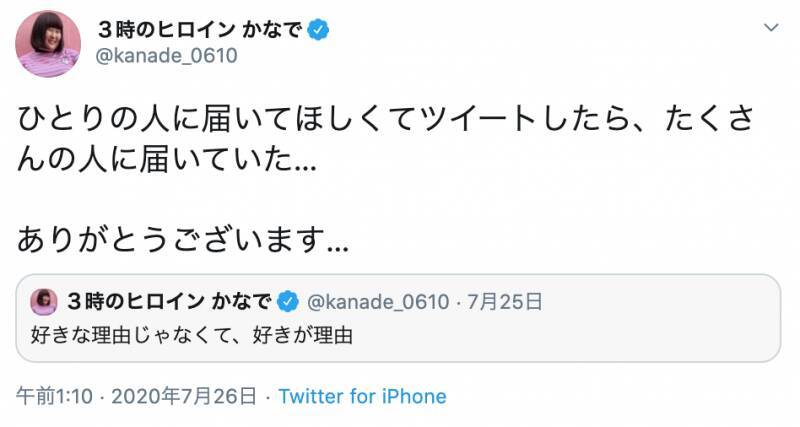The height and width of the screenshot is (427, 800).
Task: Click the small avatar in the quoted tweet
Action: click(44, 300)
